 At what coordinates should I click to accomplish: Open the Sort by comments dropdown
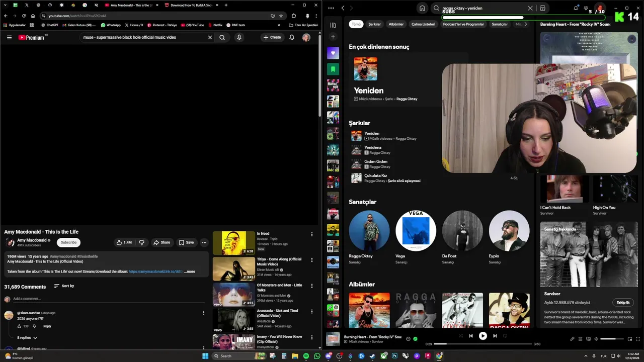tap(64, 286)
